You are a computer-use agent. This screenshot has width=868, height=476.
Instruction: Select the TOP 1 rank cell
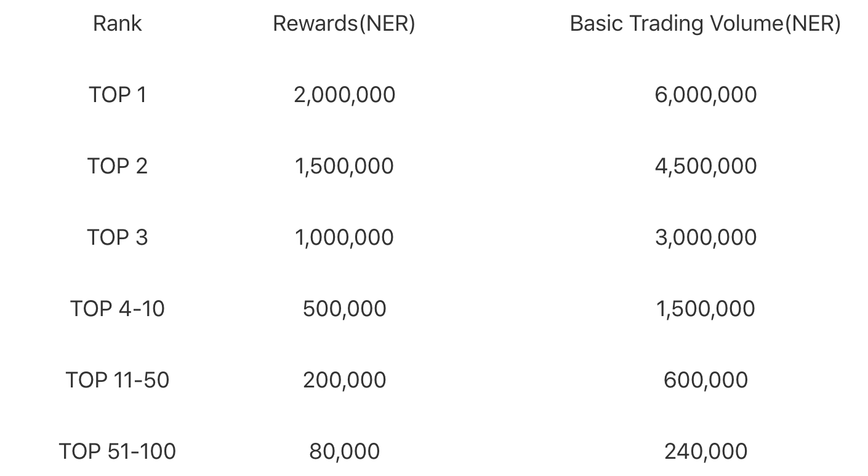[x=118, y=95]
